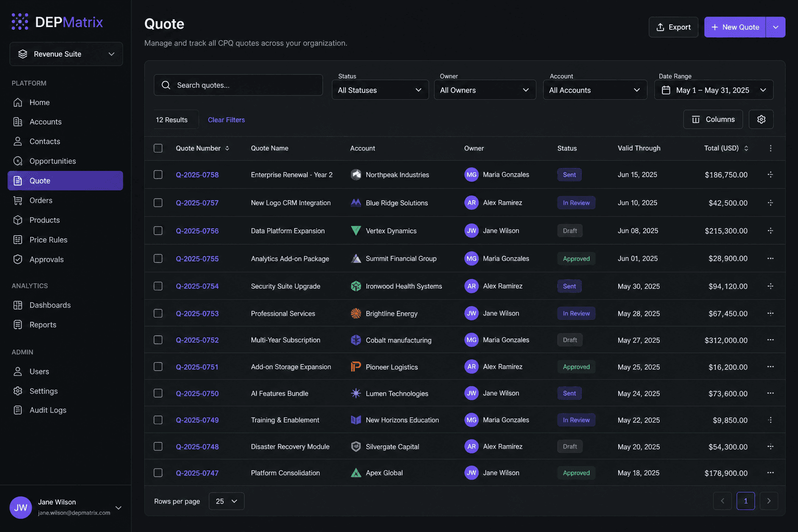Open the New Quote split-button arrow
Screen dimensions: 798x532
[x=776, y=27]
